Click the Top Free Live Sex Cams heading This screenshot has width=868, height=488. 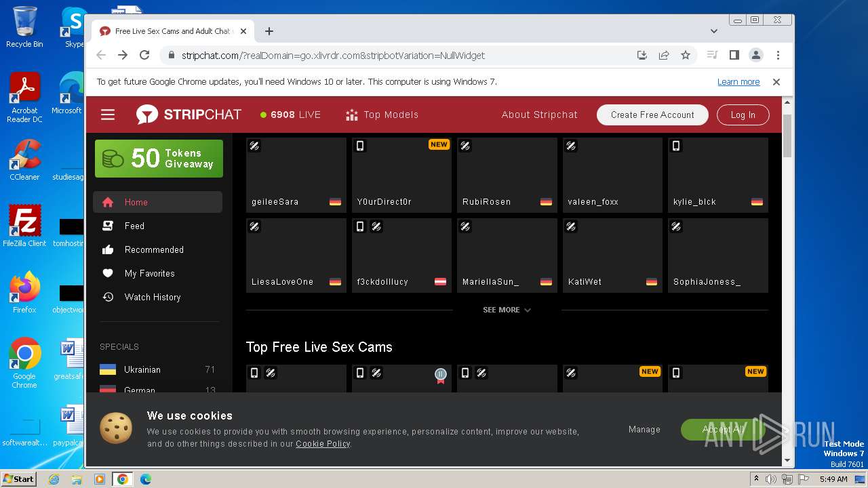coord(319,347)
